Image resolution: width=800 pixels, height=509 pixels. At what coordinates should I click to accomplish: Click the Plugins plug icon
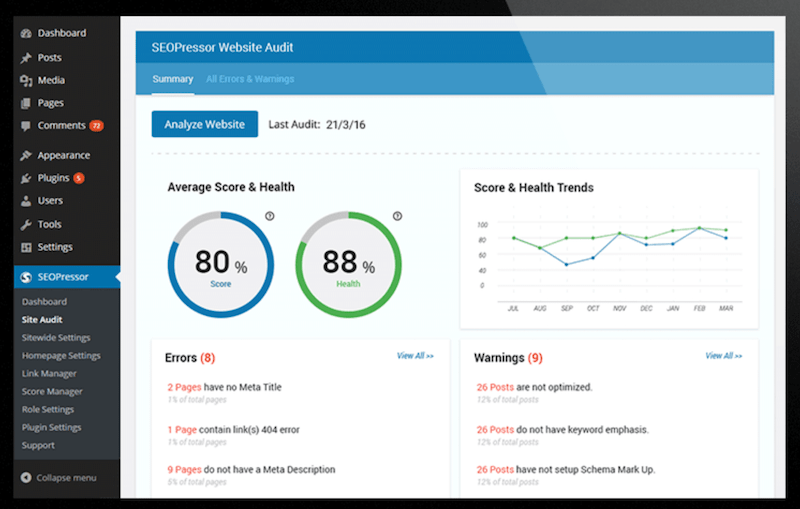coord(26,179)
